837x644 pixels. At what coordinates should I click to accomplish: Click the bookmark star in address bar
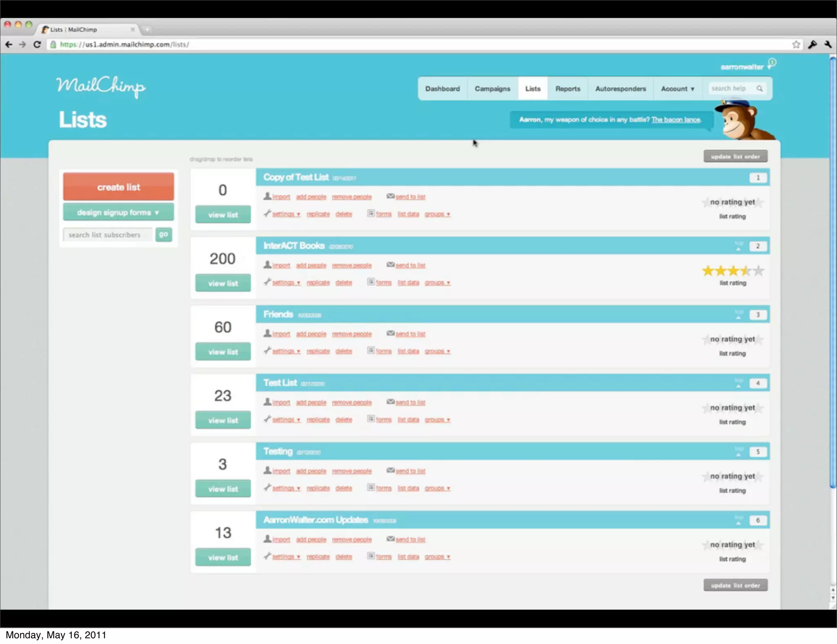[x=796, y=45]
